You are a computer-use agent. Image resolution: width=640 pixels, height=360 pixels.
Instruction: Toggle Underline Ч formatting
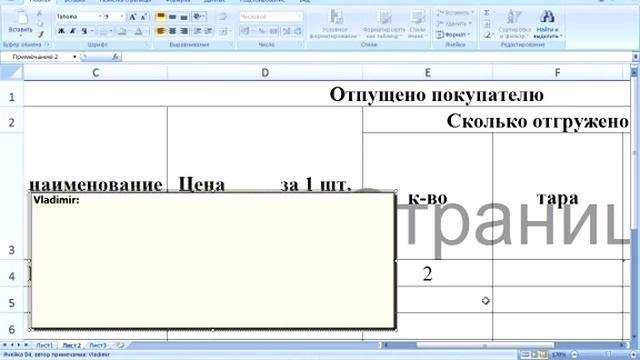tap(84, 31)
